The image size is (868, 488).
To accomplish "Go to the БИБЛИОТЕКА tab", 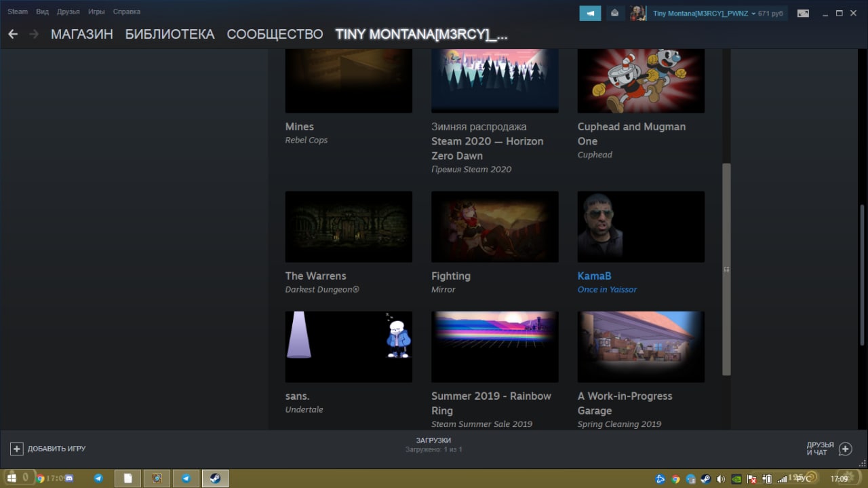I will 170,34.
